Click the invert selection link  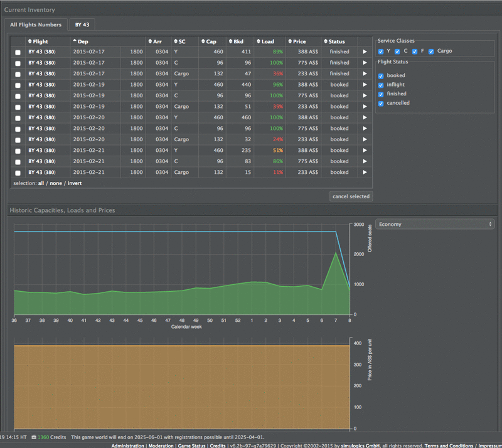74,183
